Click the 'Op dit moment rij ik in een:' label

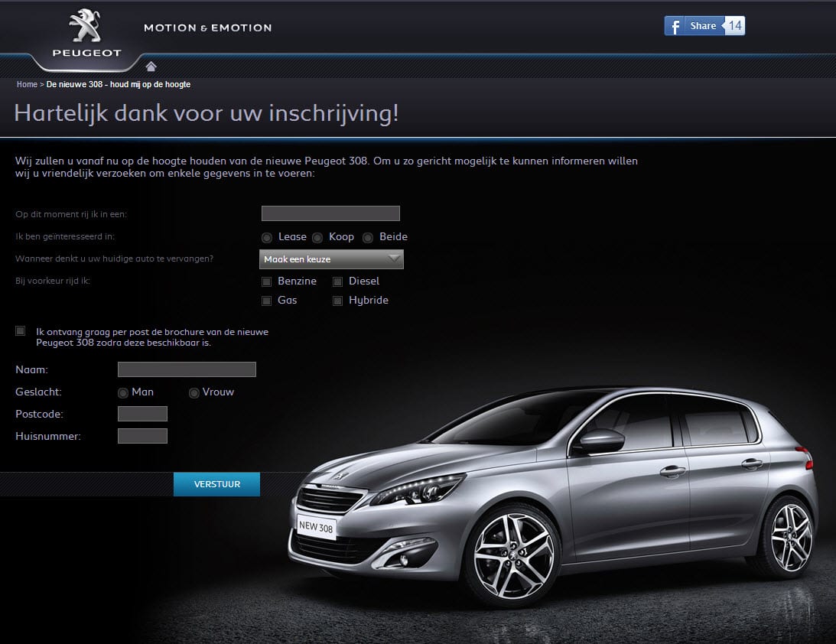point(71,214)
